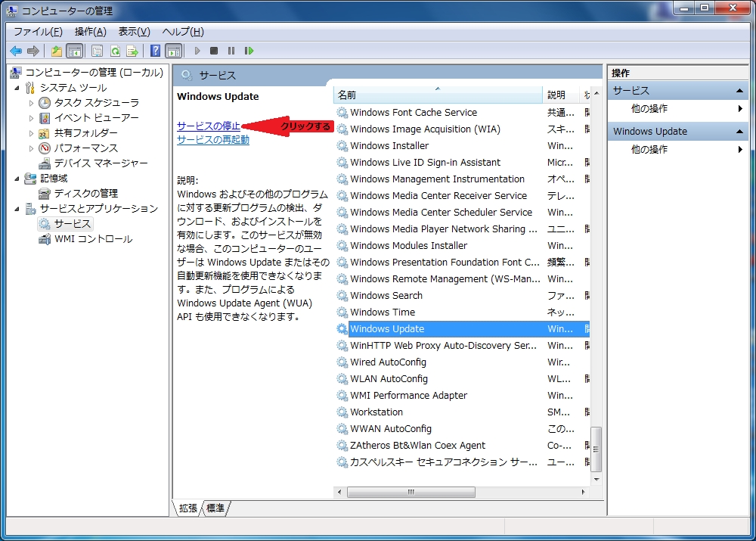Screen dimensions: 756x541
Task: Select WMI コントロール in the tree
Action: [93, 239]
